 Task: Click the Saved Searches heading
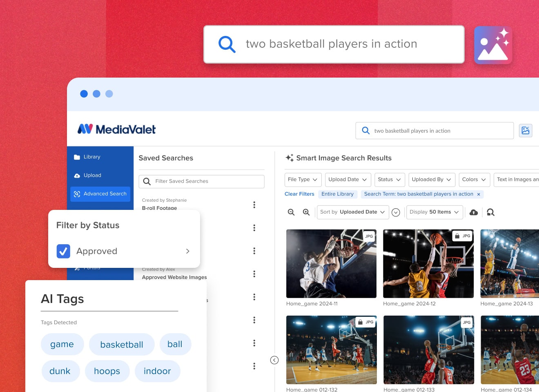(166, 158)
